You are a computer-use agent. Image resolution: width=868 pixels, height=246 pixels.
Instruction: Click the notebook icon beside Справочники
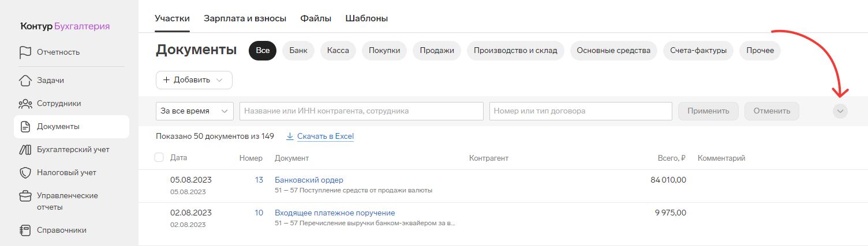click(25, 230)
